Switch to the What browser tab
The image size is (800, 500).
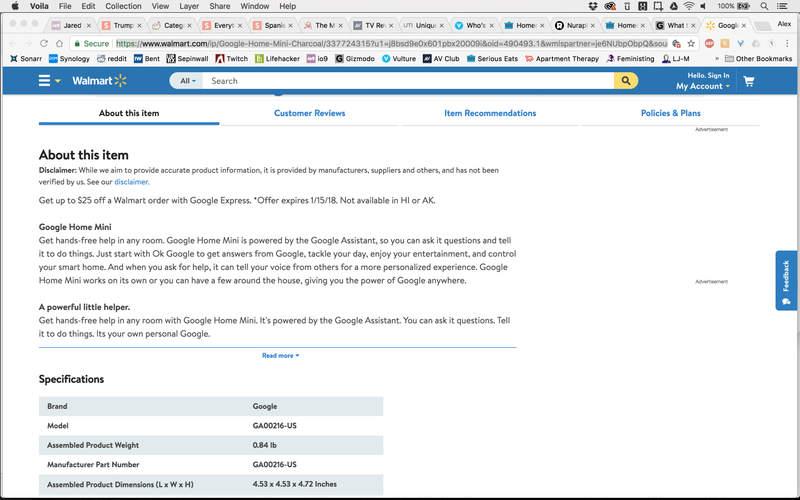click(676, 25)
